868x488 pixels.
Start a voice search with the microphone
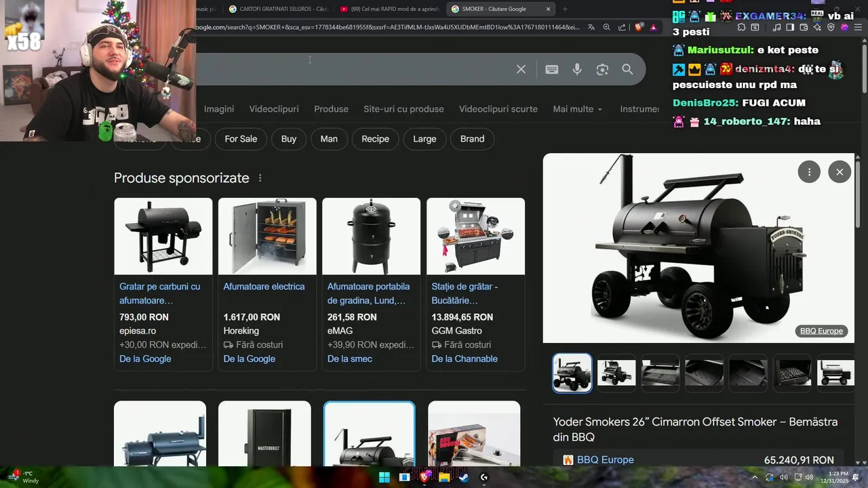[577, 69]
